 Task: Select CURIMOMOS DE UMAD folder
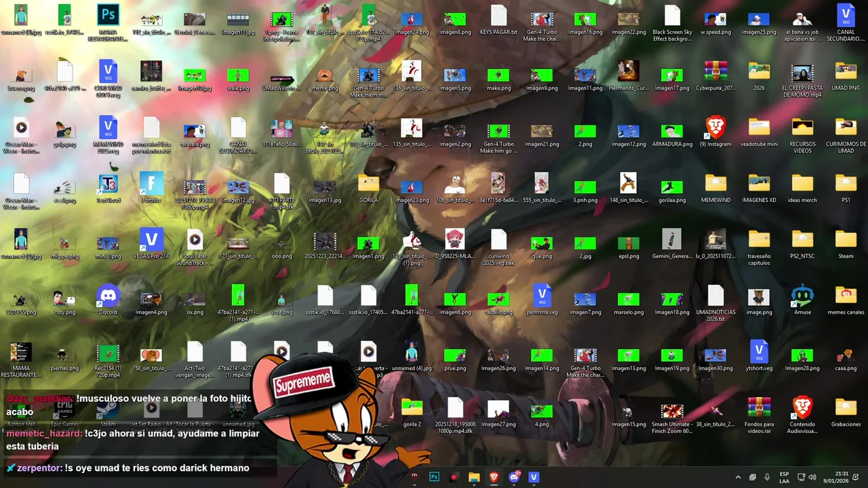point(846,135)
